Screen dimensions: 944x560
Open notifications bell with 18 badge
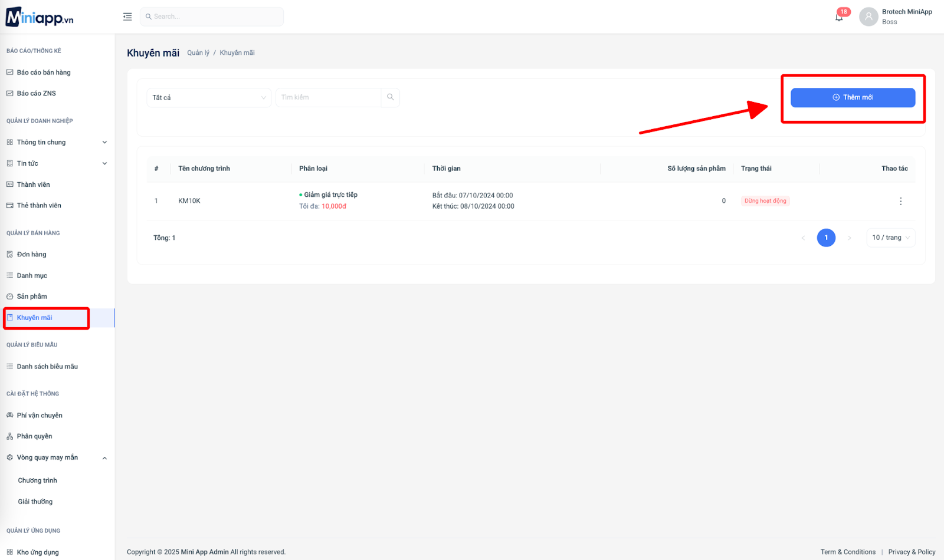pos(839,17)
